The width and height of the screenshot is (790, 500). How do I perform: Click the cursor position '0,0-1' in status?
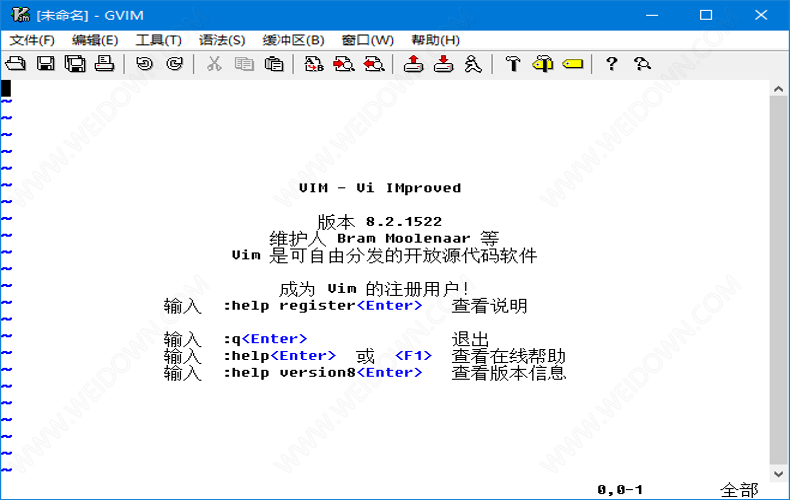click(x=620, y=489)
